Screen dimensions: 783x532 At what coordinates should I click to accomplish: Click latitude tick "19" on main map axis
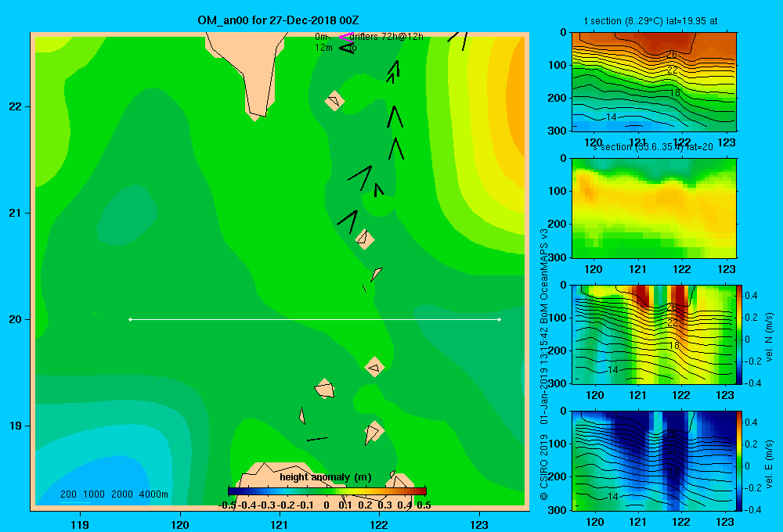(16, 426)
